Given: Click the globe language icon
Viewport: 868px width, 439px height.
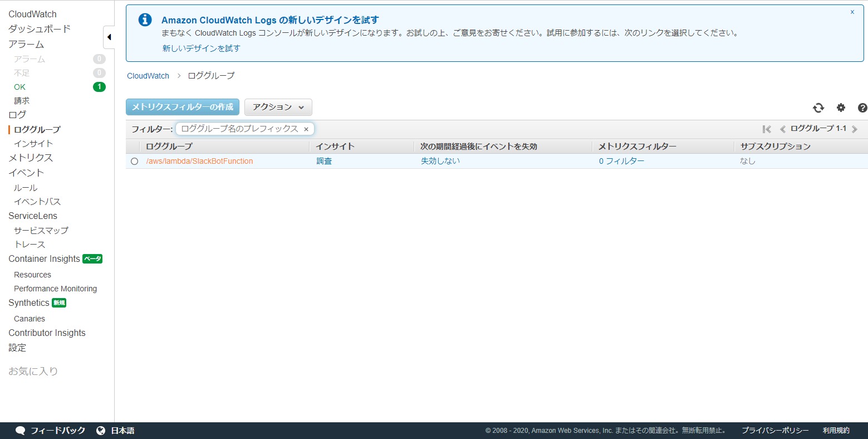Looking at the screenshot, I should click(101, 431).
